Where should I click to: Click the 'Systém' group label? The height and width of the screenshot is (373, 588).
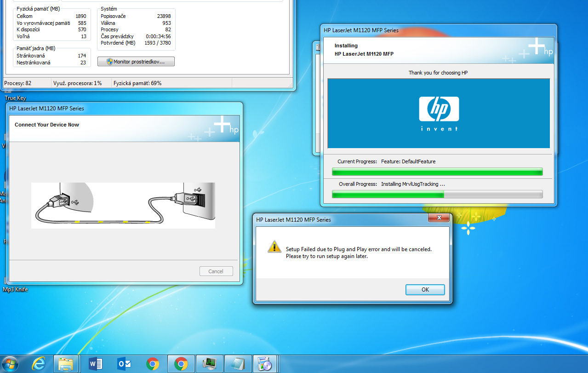[x=109, y=9]
